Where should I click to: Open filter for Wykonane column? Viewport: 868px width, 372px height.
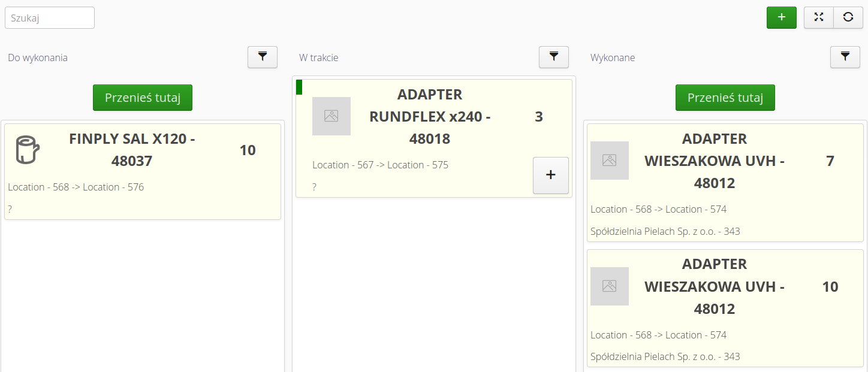tap(845, 57)
